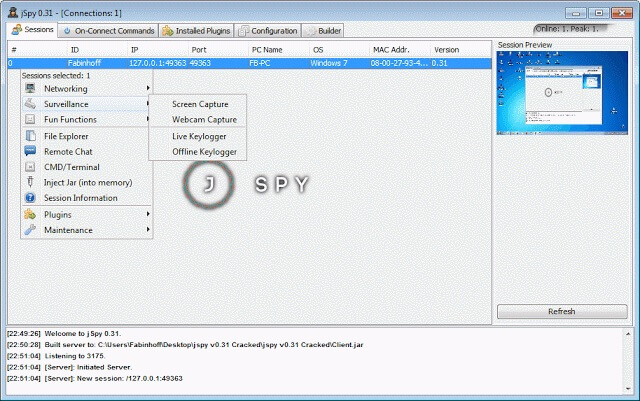Click the 'Listening to 3175' log line
The width and height of the screenshot is (640, 401).
pyautogui.click(x=56, y=356)
